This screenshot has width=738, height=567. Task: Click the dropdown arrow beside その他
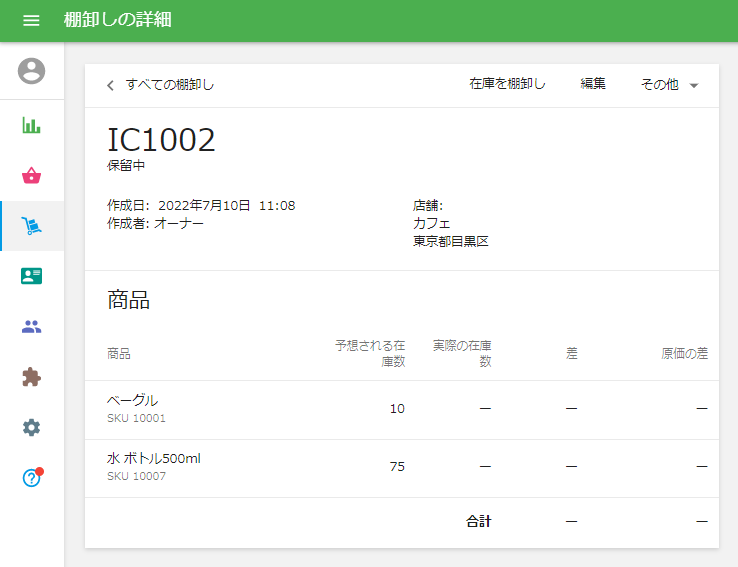[693, 86]
